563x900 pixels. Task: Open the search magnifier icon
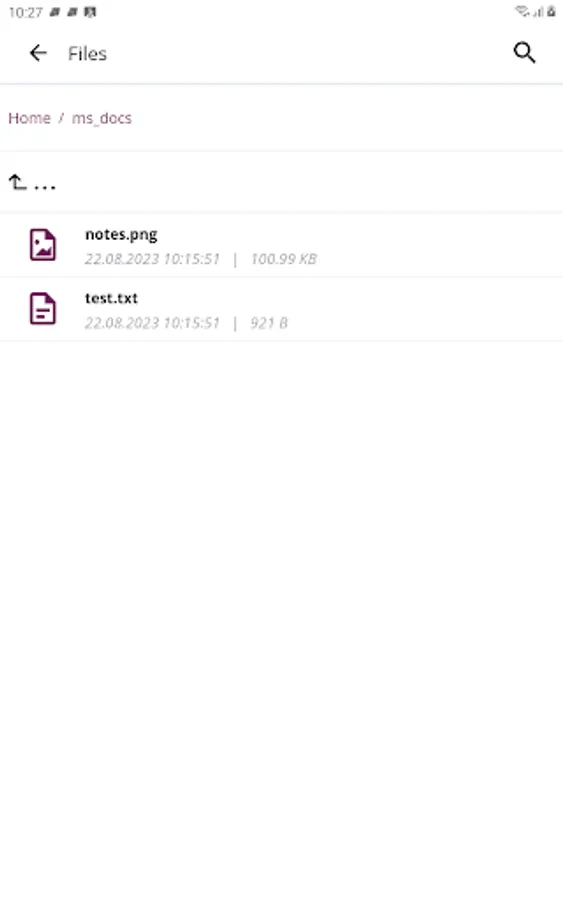(524, 53)
